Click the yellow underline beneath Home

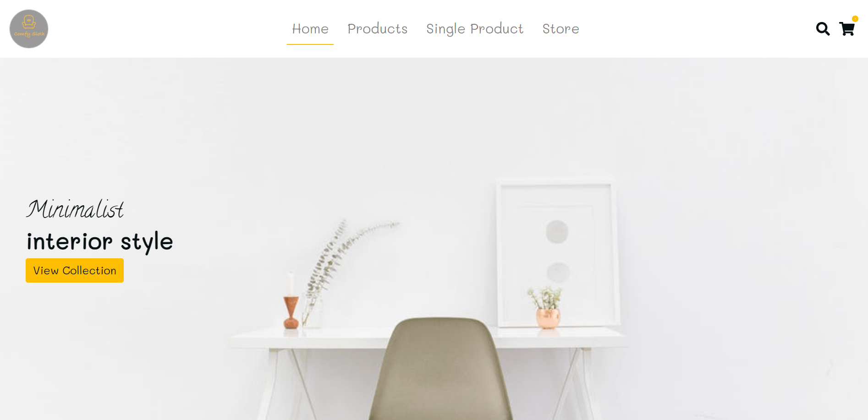click(x=310, y=44)
